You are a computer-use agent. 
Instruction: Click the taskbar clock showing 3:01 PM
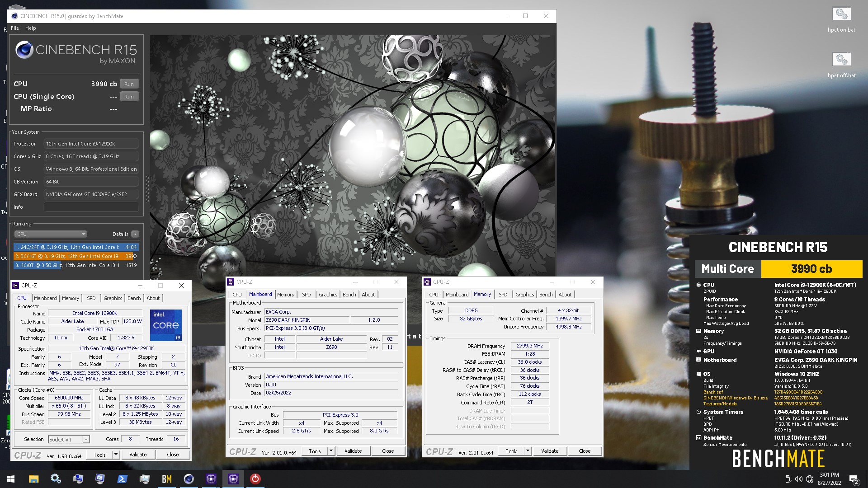point(829,479)
